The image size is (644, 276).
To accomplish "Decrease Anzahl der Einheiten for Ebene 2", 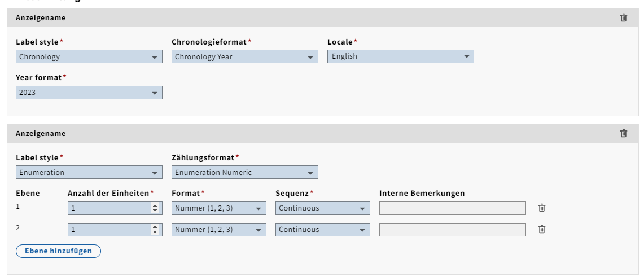I will 155,232.
